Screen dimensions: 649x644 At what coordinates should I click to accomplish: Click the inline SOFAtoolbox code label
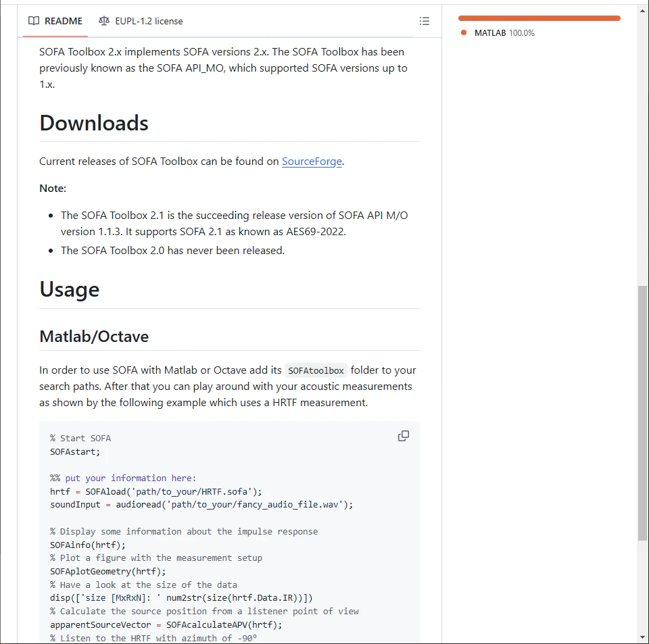coord(316,370)
